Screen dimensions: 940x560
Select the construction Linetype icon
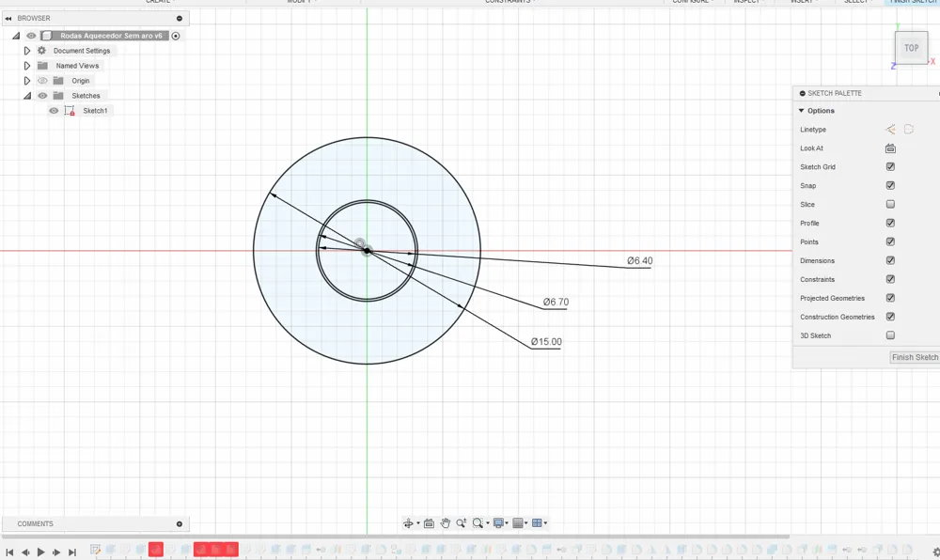(909, 130)
